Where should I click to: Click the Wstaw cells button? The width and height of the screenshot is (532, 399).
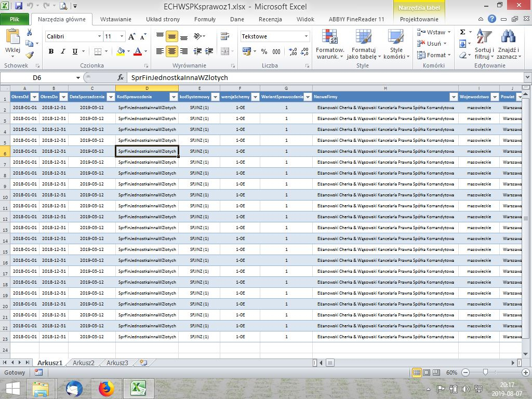point(434,32)
